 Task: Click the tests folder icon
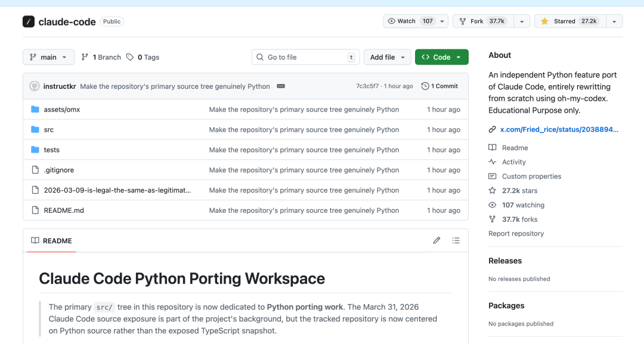click(x=35, y=150)
